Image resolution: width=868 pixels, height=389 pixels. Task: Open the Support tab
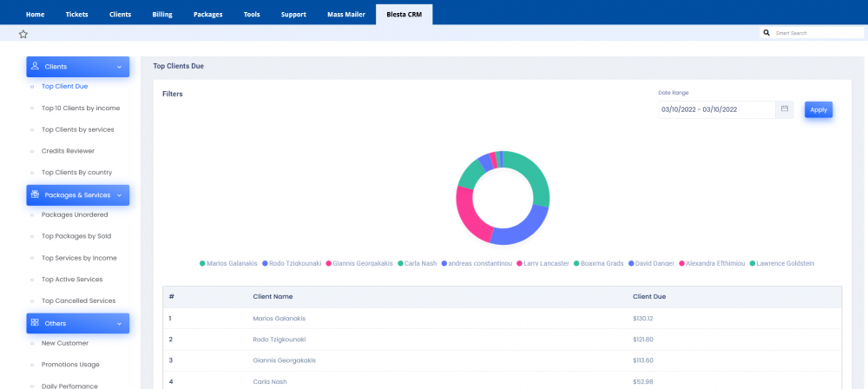pos(293,15)
